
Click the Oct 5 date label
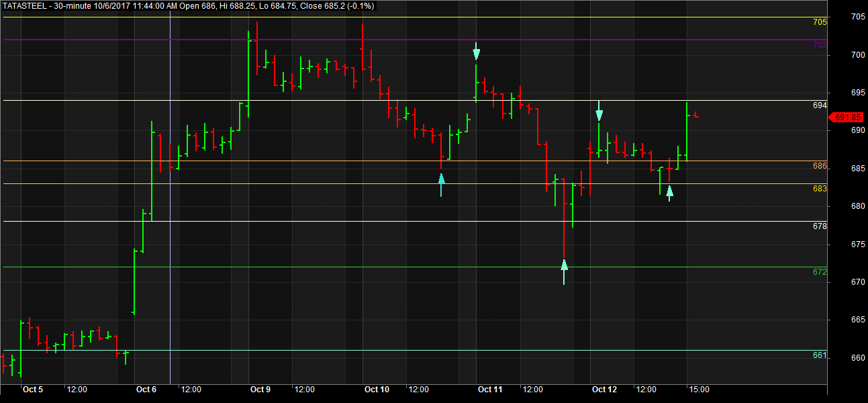coord(32,390)
